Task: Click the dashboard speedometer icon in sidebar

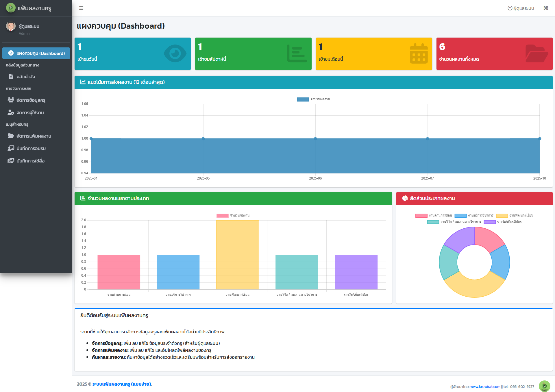Action: [x=11, y=53]
